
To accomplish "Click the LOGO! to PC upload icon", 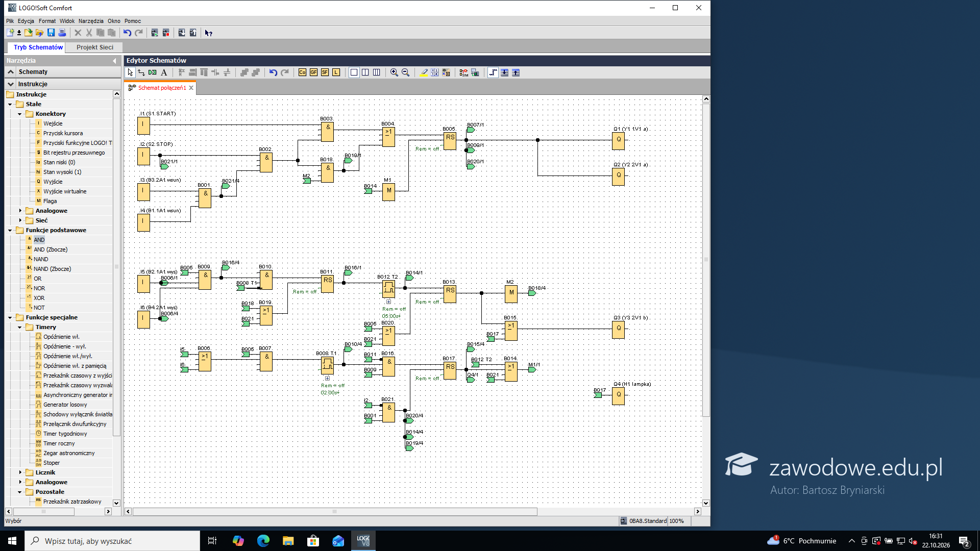I will 193,33.
